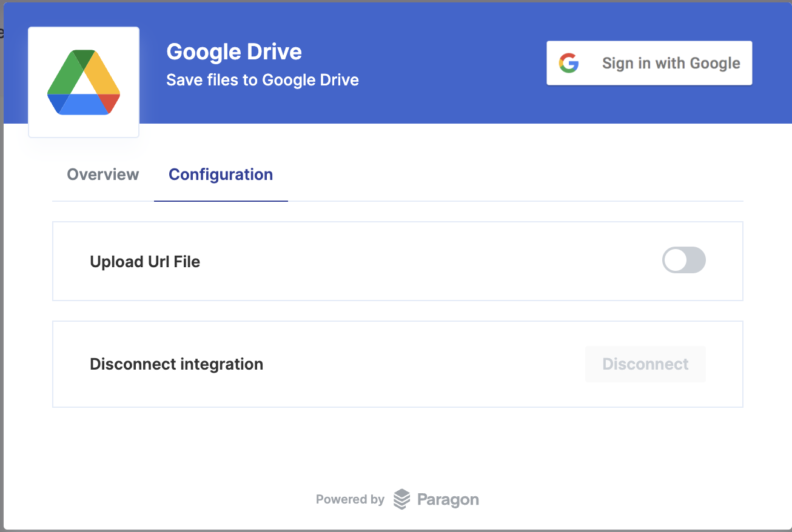Screen dimensions: 792x532
Task: Enable the Upload Url File toggle
Action: pos(683,260)
